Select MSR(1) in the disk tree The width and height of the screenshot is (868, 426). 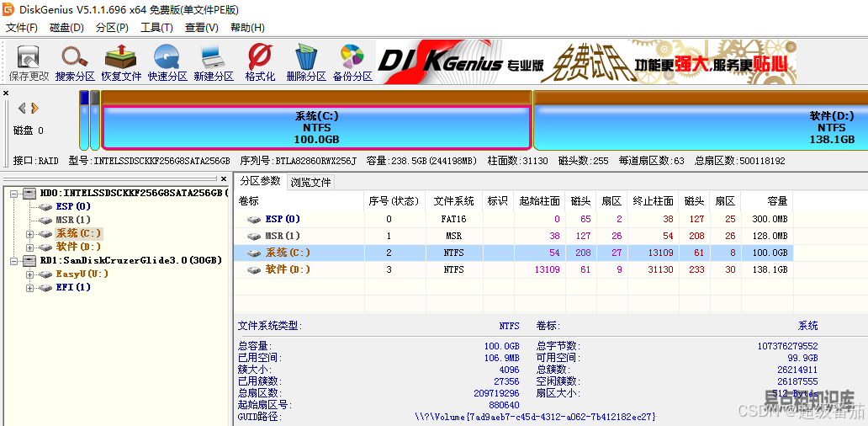[x=73, y=220]
